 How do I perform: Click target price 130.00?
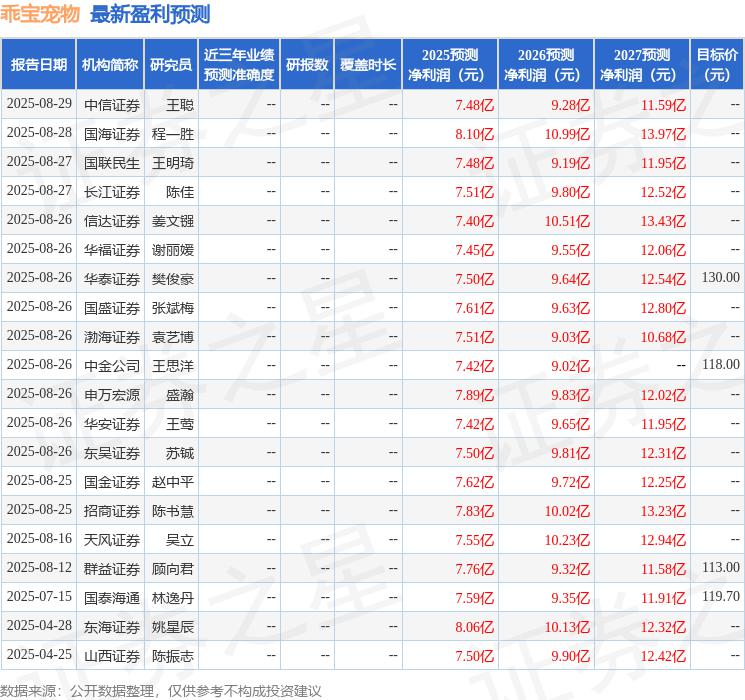coord(721,278)
